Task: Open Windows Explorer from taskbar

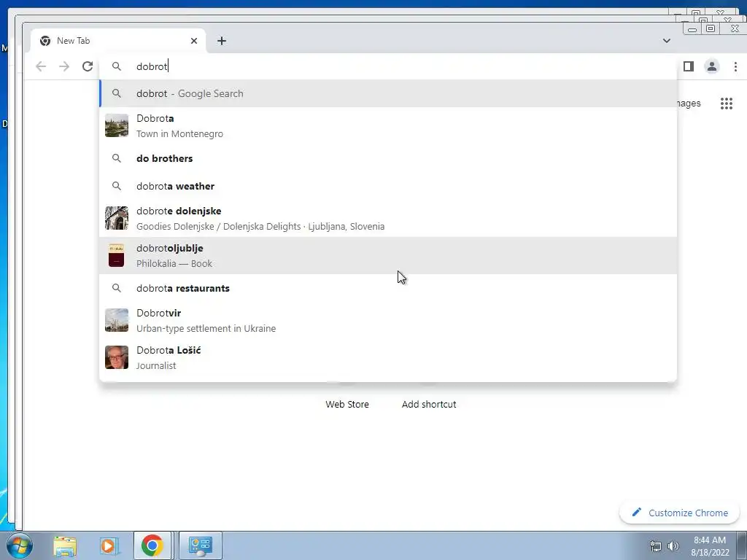Action: click(65, 545)
